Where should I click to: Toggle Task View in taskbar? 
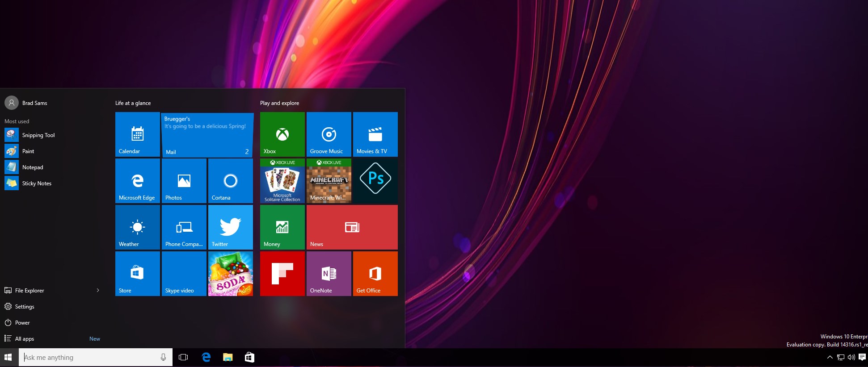pos(183,357)
